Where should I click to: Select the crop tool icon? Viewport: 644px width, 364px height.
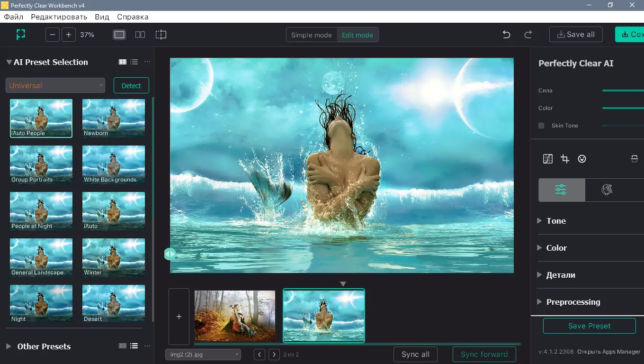pyautogui.click(x=565, y=159)
